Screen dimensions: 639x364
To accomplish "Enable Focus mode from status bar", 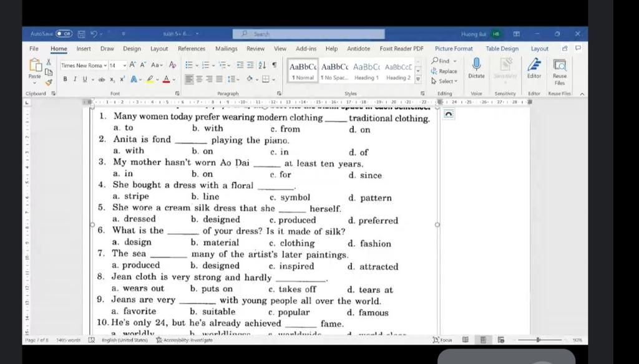I will [442, 340].
